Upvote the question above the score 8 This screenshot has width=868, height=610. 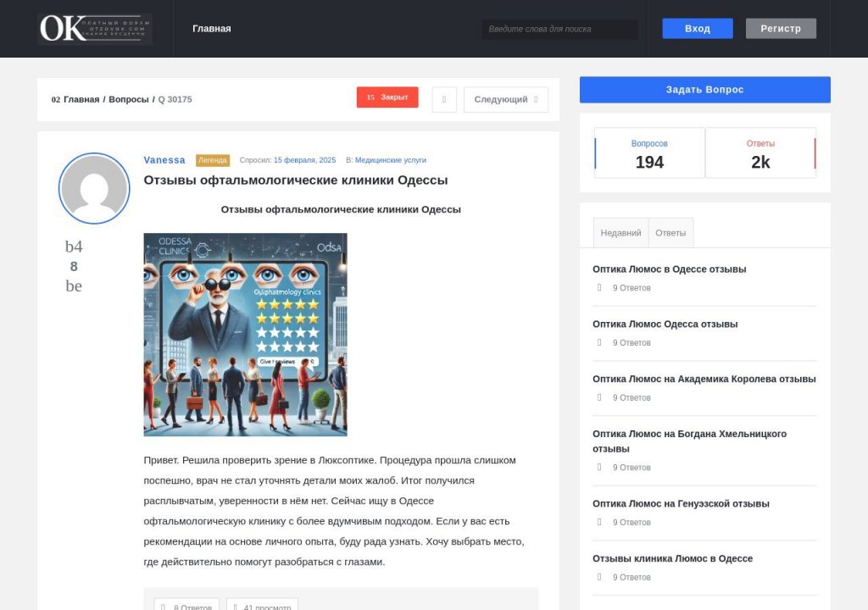click(74, 247)
